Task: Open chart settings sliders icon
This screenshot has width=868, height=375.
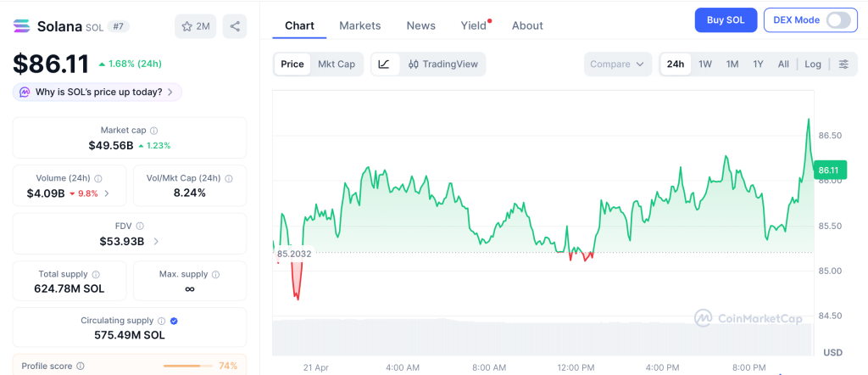Action: coord(843,64)
